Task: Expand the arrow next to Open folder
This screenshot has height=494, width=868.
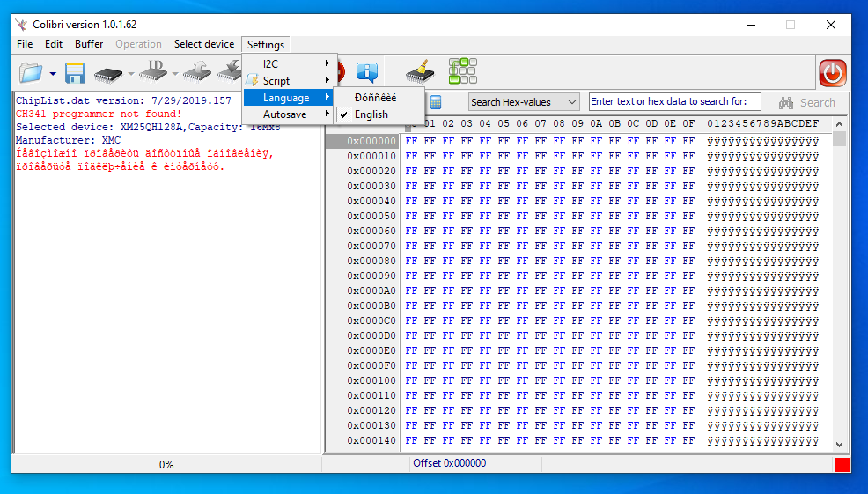Action: coord(53,74)
